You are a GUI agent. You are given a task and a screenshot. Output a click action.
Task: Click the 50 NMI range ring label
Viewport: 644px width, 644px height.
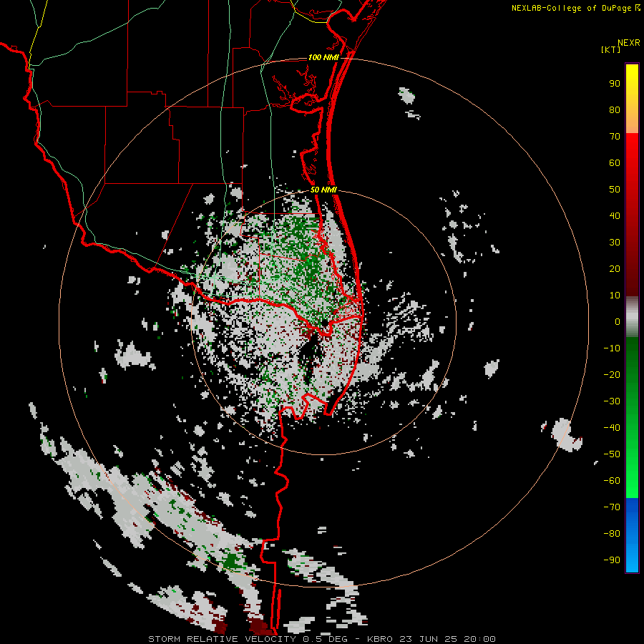point(323,190)
